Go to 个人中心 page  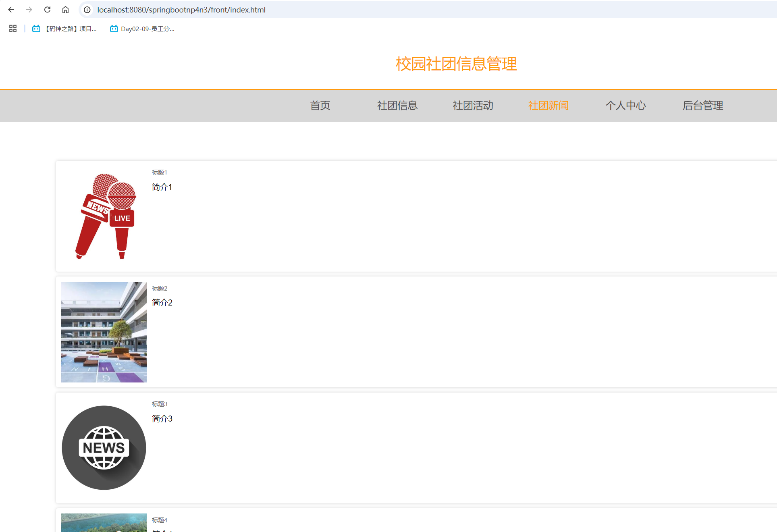pos(625,106)
